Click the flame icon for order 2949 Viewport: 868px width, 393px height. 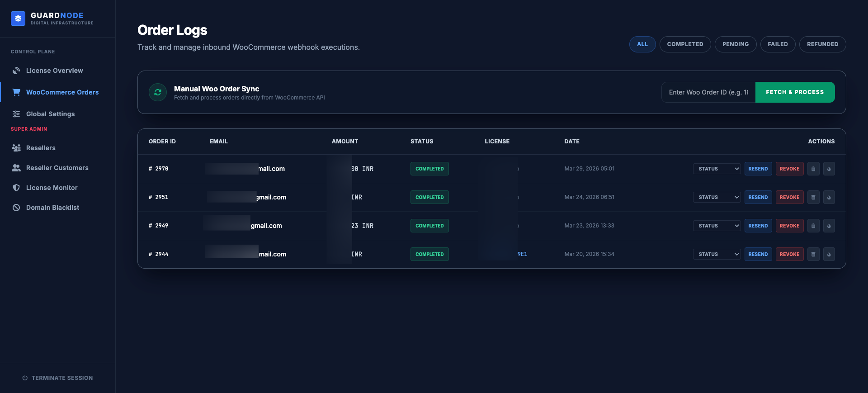click(x=829, y=226)
